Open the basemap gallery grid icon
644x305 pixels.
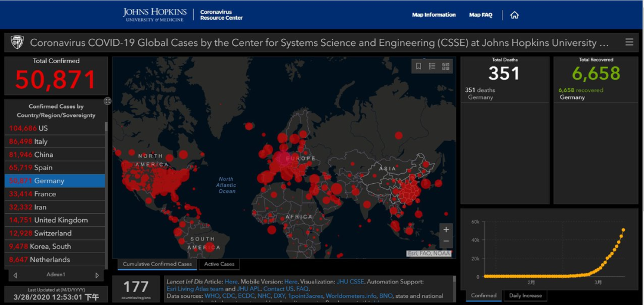pos(446,66)
